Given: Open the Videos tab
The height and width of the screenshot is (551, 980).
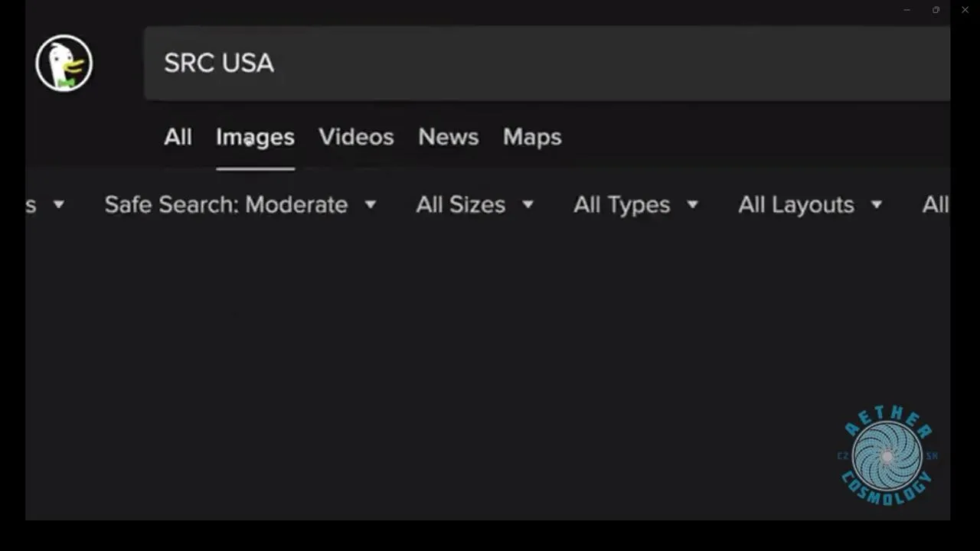Looking at the screenshot, I should [356, 137].
